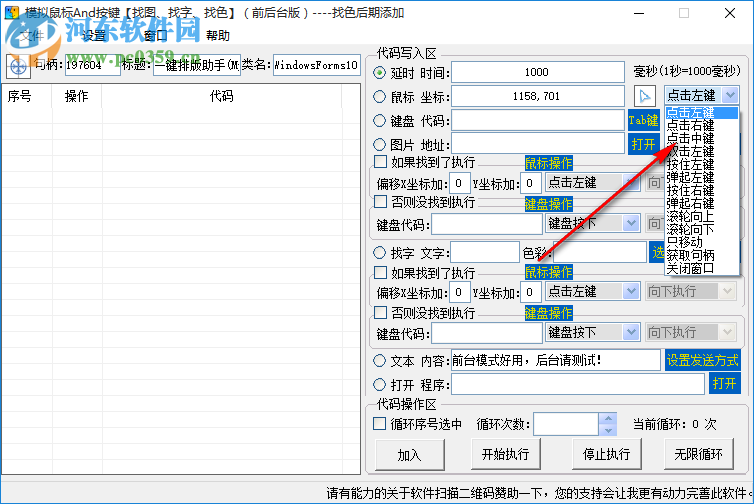This screenshot has width=754, height=504.
Task: Click the Tab键 button
Action: tap(643, 120)
